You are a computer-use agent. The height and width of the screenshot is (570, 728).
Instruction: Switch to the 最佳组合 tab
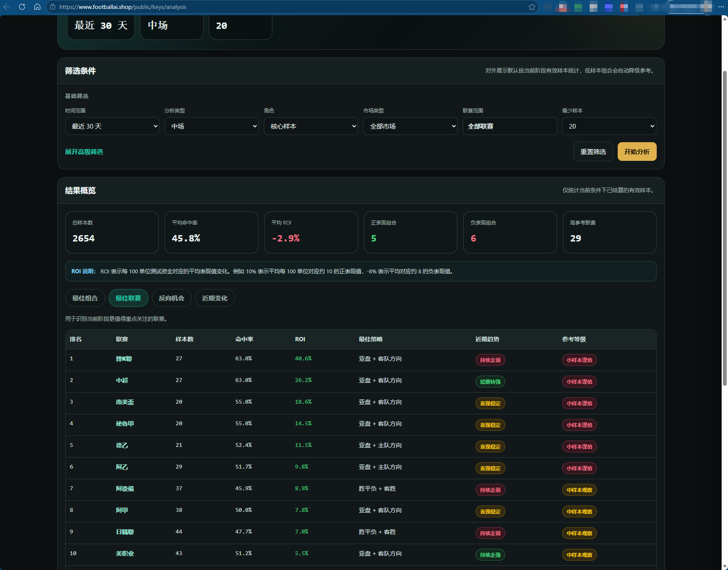[x=85, y=298]
